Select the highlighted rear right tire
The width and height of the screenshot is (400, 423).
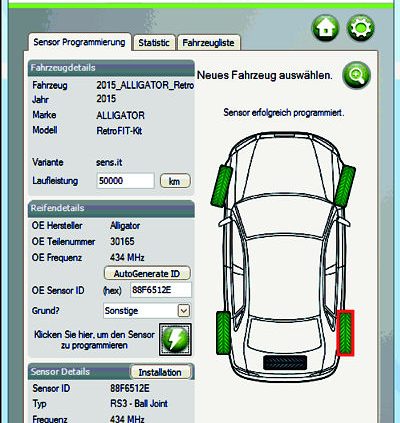(345, 333)
